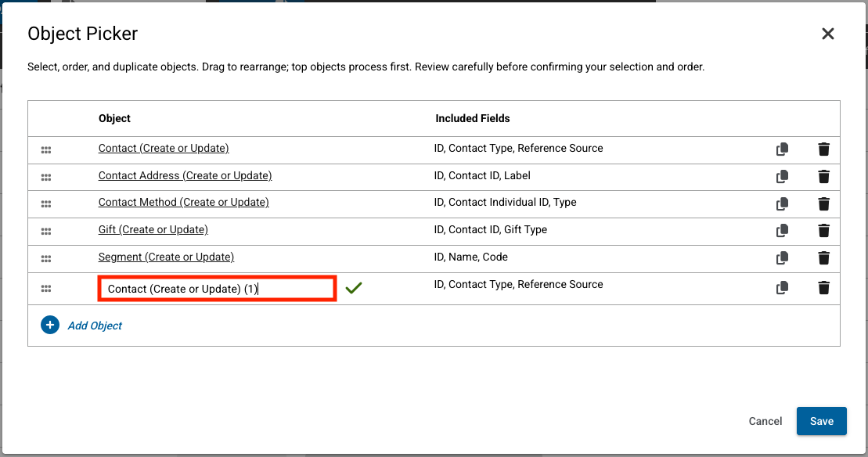This screenshot has height=457, width=868.
Task: Select 'ID, Contact ID, Gift Type' text
Action: [491, 229]
